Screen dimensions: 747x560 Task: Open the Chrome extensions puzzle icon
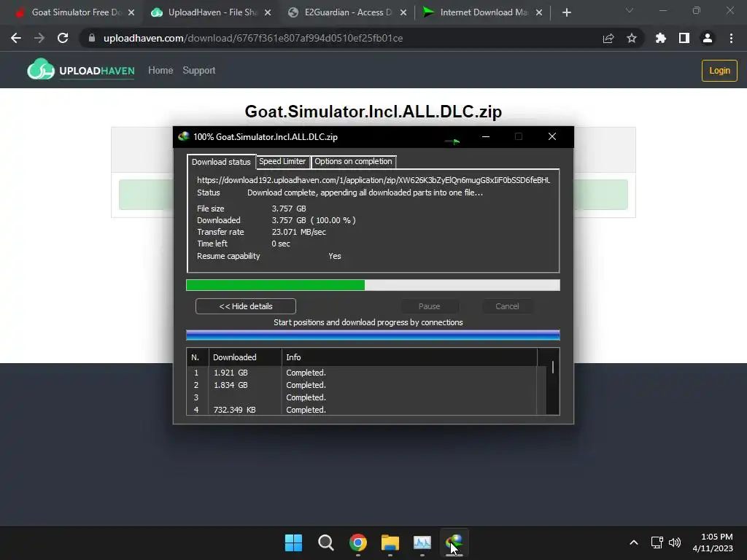[661, 38]
